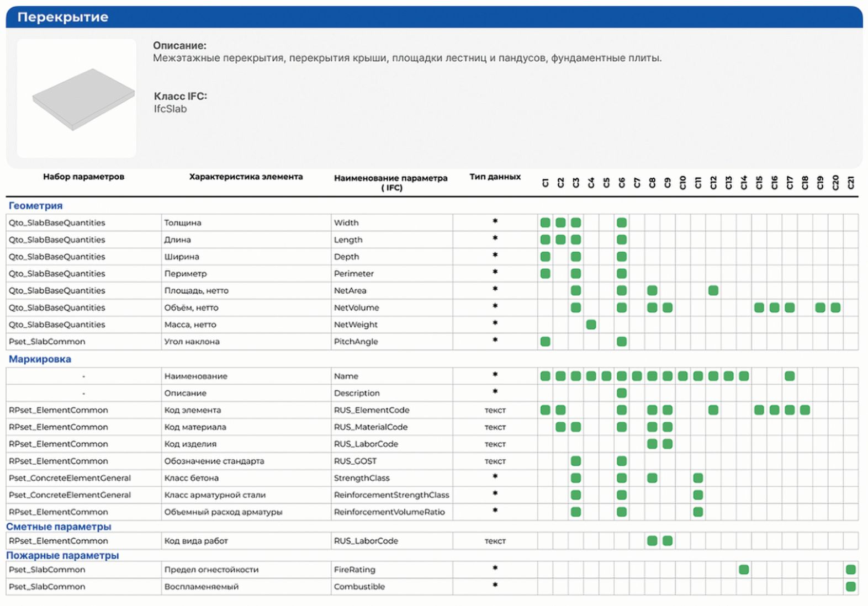This screenshot has height=606, width=868.
Task: Click the ReinforcementVolumeRatio parameter name
Action: pos(389,512)
